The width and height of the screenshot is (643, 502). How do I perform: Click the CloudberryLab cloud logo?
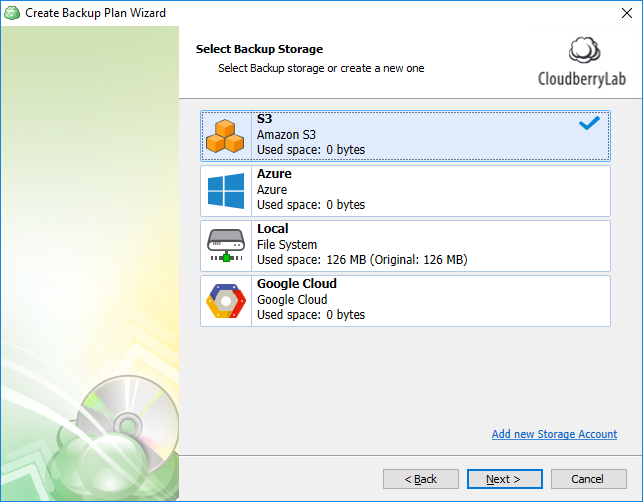click(584, 50)
